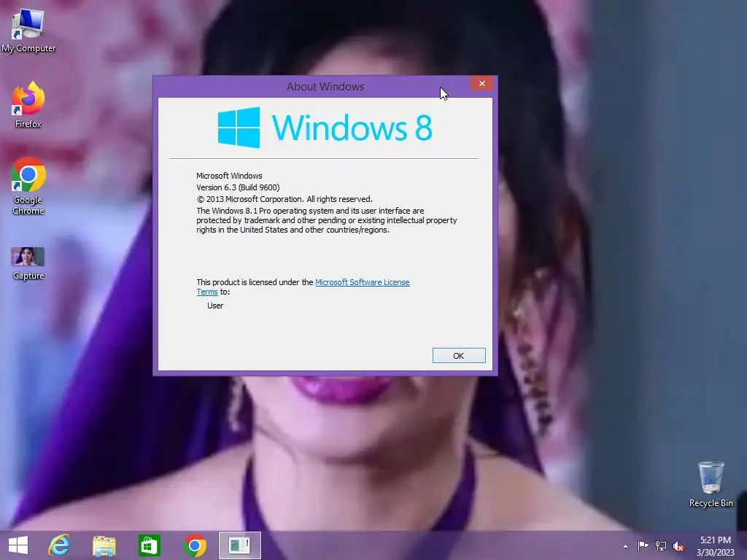This screenshot has height=560, width=747.
Task: Click the 'Microsoft Windows' text line
Action: coord(229,176)
